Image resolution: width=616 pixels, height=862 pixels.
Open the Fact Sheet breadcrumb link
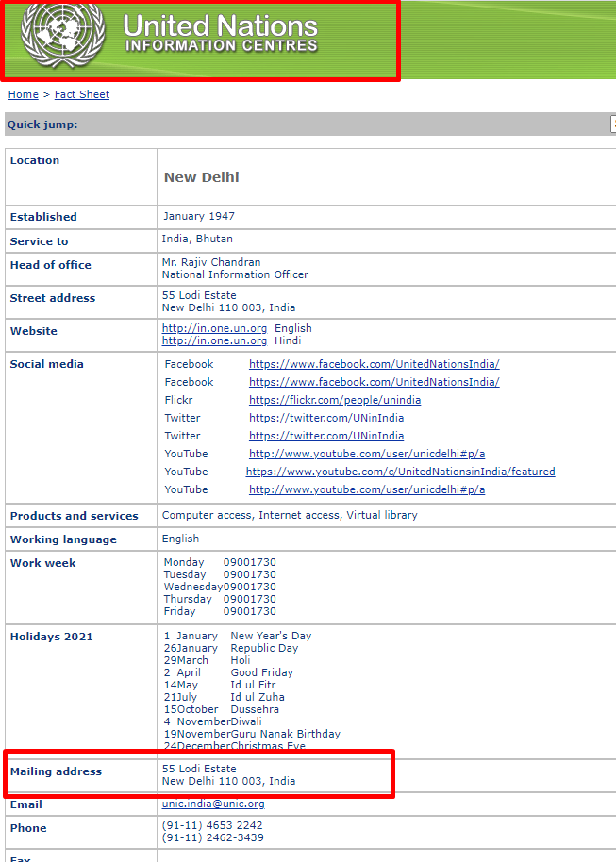pyautogui.click(x=82, y=94)
